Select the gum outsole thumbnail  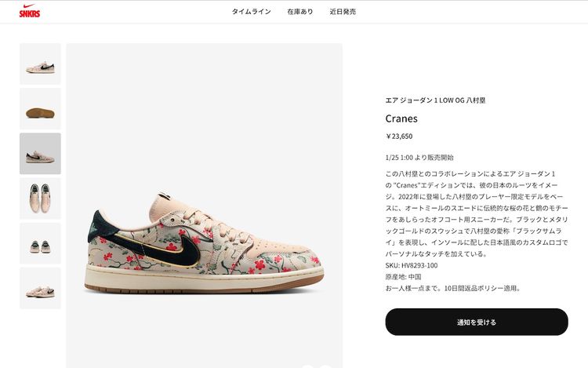tap(40, 109)
